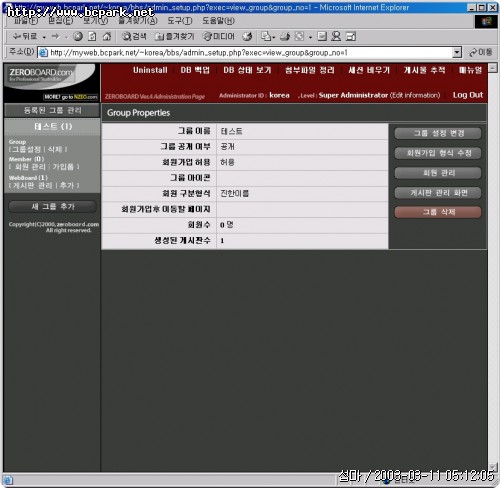Open the 미디어 media pane

[x=219, y=36]
